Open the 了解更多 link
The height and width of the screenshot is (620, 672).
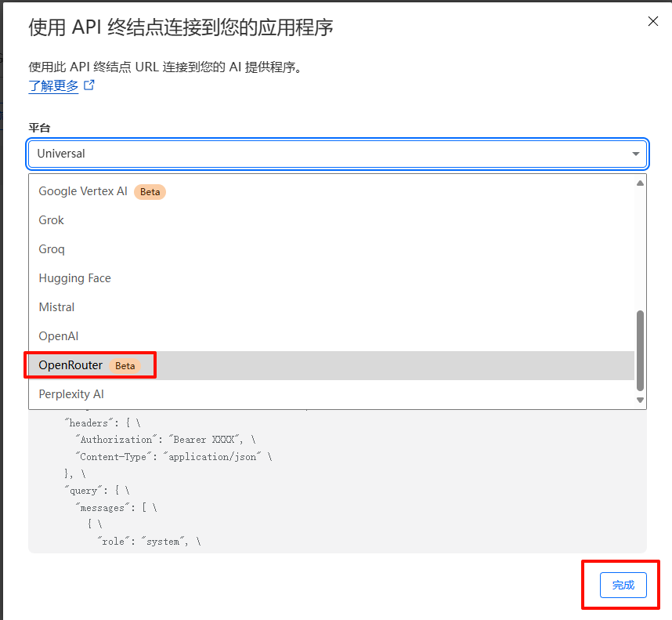pos(53,85)
